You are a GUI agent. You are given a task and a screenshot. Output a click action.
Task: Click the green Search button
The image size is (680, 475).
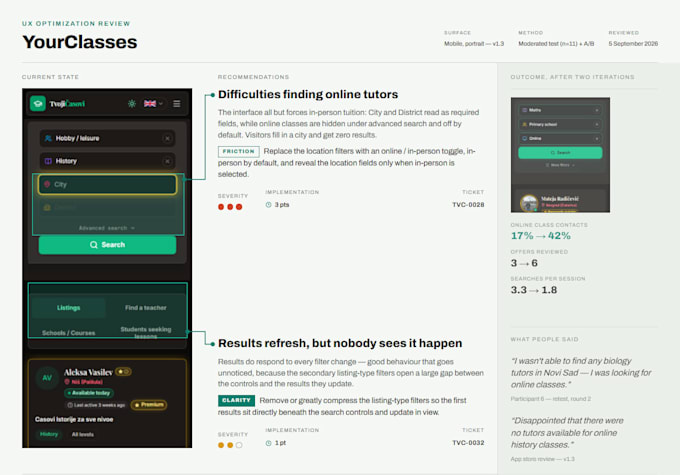pyautogui.click(x=107, y=245)
